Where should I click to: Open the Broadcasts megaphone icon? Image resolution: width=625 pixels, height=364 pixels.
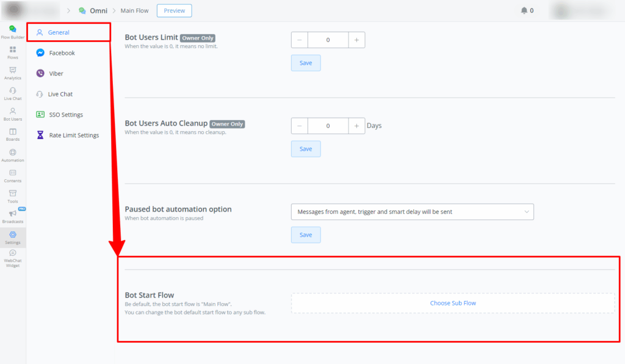pyautogui.click(x=13, y=215)
